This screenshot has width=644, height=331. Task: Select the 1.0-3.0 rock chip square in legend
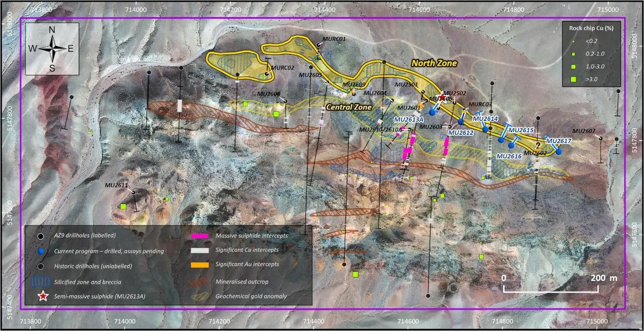click(573, 67)
